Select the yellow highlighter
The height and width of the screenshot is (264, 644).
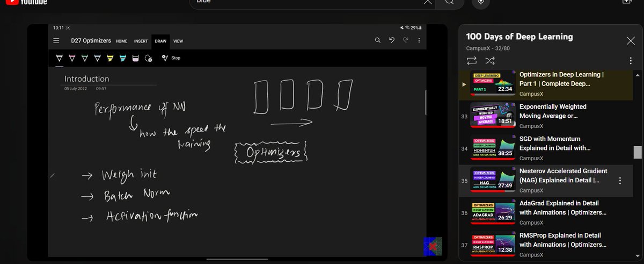click(x=109, y=58)
